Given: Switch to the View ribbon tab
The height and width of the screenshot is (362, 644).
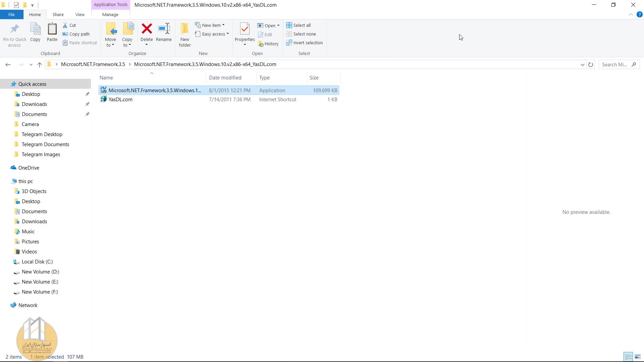Looking at the screenshot, I should coord(80,14).
